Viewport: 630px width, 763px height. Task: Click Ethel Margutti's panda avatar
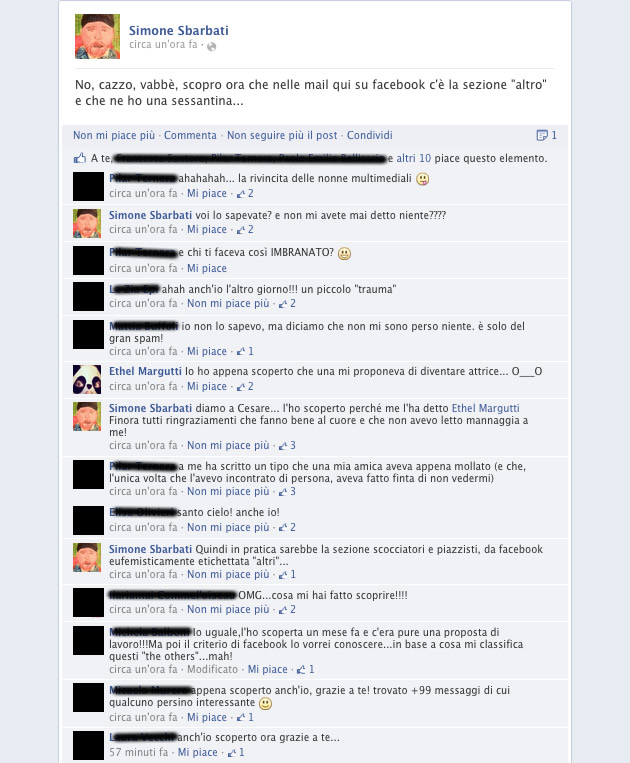[87, 380]
